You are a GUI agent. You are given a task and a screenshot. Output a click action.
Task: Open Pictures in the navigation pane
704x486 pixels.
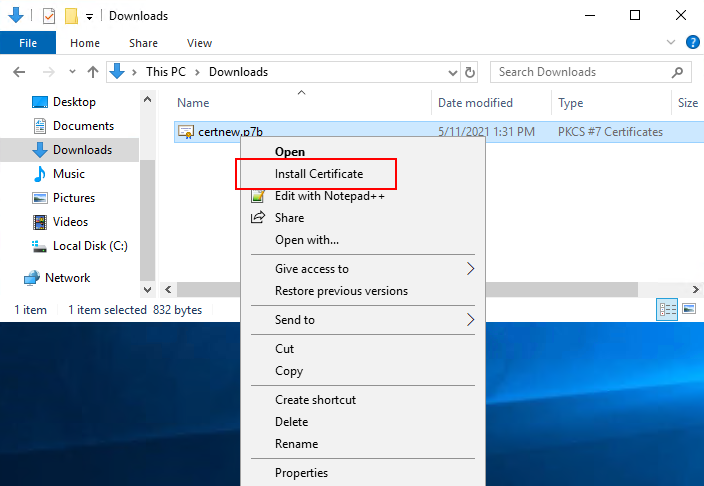click(x=74, y=198)
